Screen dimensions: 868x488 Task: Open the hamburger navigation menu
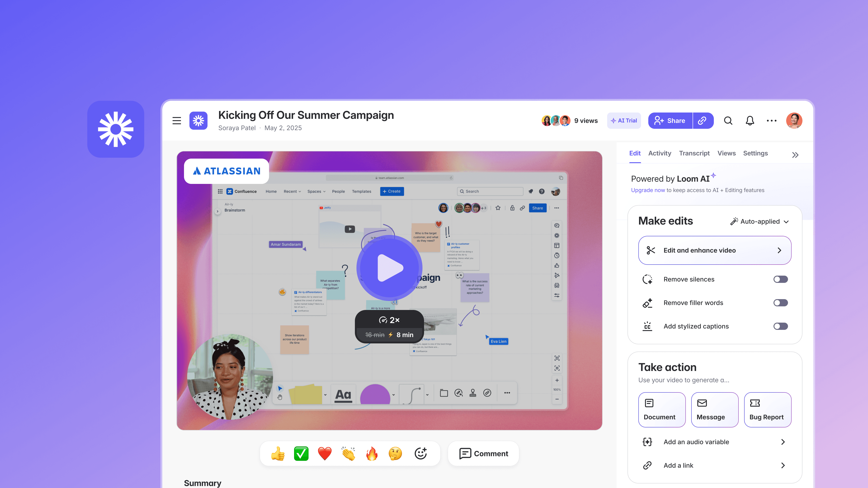(177, 121)
